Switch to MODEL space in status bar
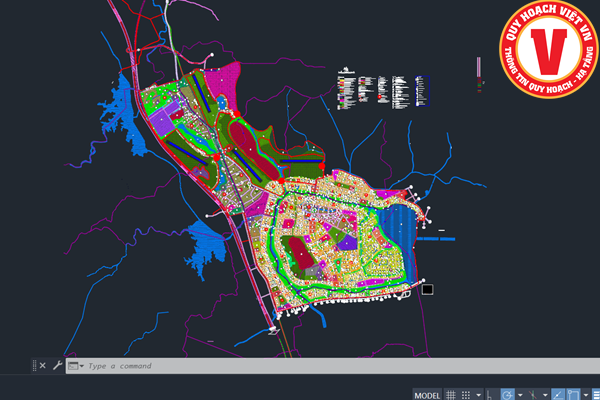 click(x=426, y=394)
